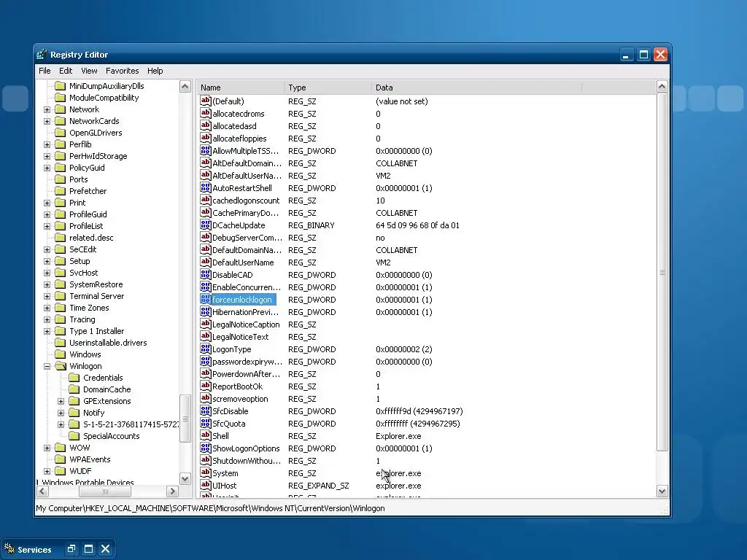Click the string icon of the (Default) value
This screenshot has width=747, height=560.
tap(205, 101)
